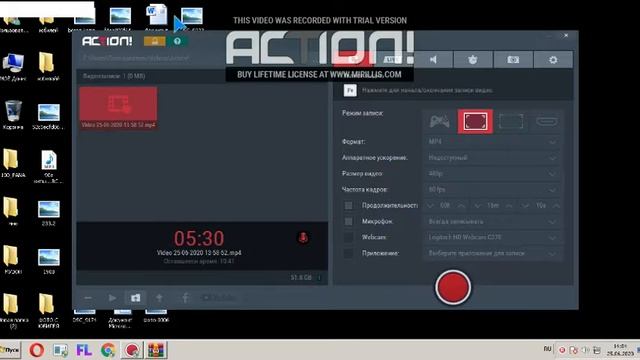Switch to the video recording tab
Viewport: 640px width, 360px height.
(353, 60)
